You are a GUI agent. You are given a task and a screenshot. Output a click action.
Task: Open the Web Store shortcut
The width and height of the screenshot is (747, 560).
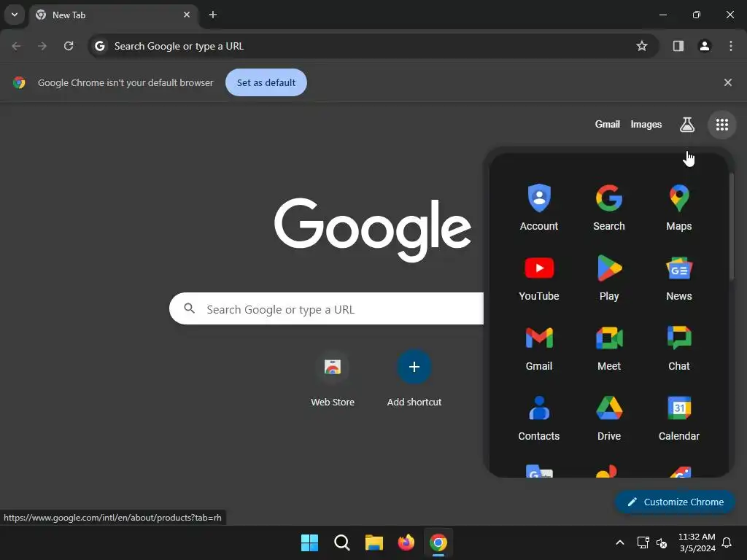[333, 378]
